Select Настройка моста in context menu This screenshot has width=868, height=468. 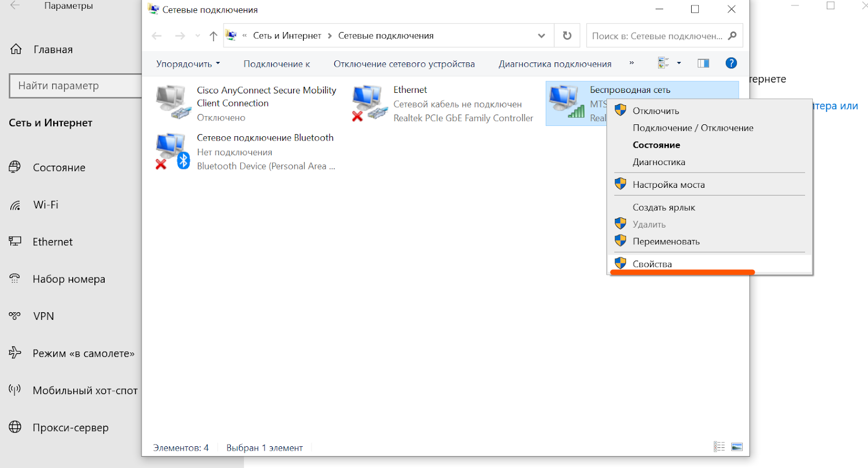(710, 185)
